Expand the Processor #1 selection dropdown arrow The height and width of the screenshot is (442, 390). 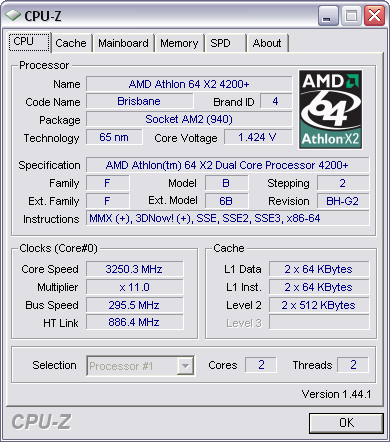pyautogui.click(x=185, y=366)
